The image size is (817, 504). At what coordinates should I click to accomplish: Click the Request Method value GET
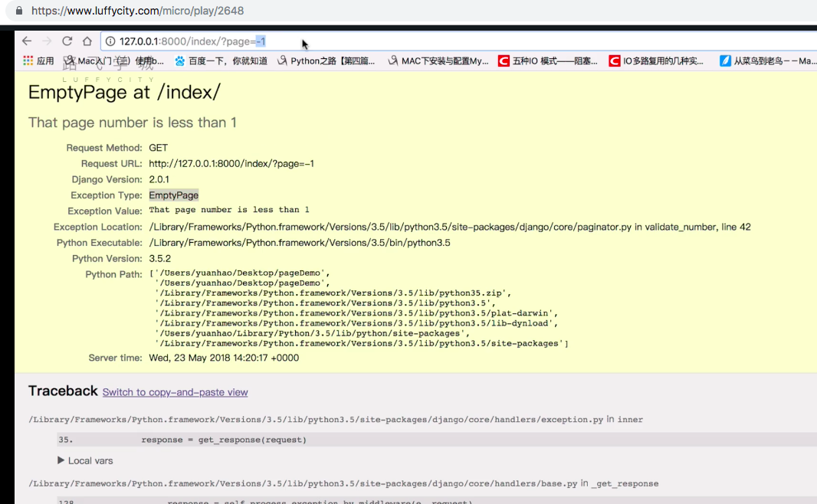(159, 148)
